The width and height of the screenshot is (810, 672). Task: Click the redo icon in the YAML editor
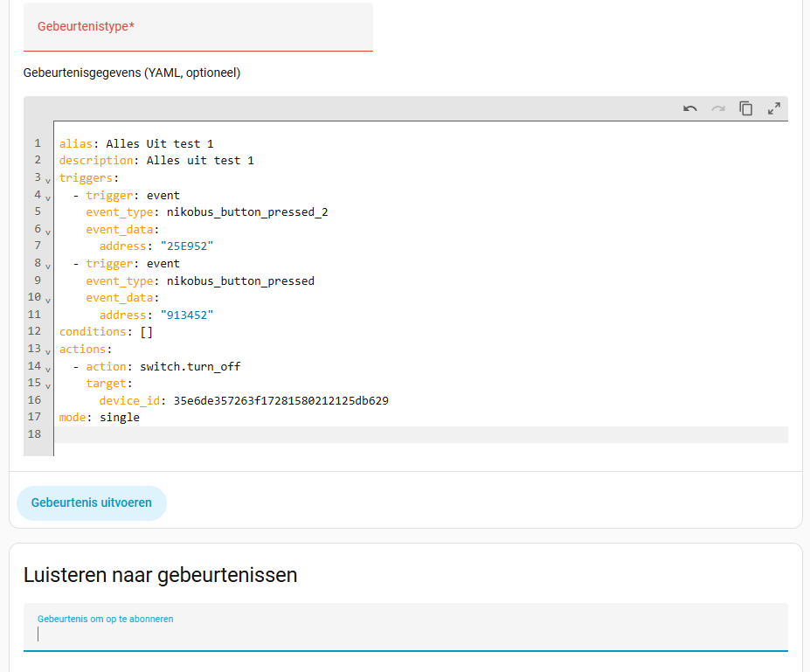[718, 108]
